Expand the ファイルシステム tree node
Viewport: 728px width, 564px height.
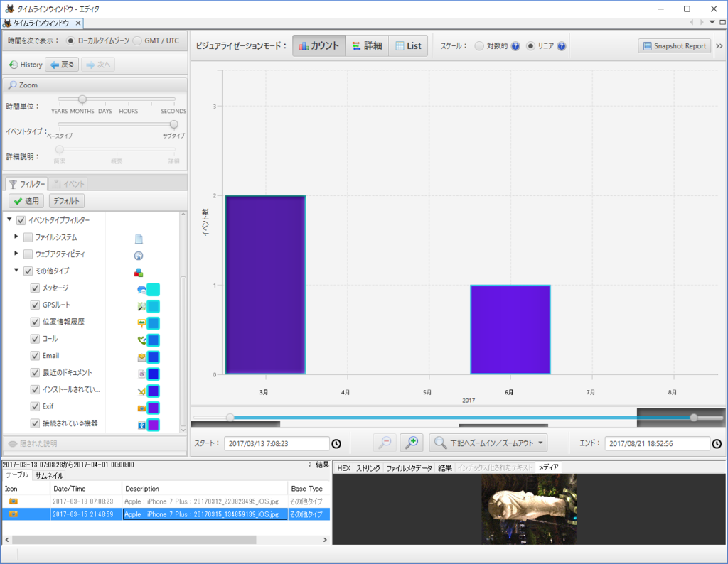[16, 237]
